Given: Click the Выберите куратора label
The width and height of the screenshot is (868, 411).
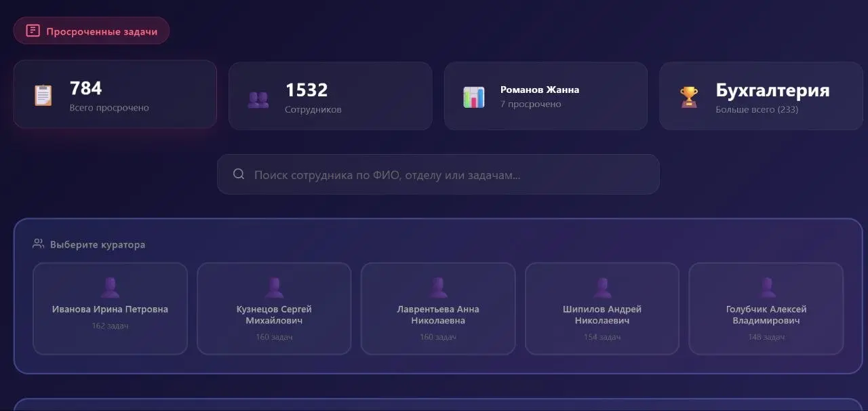Looking at the screenshot, I should click(98, 245).
